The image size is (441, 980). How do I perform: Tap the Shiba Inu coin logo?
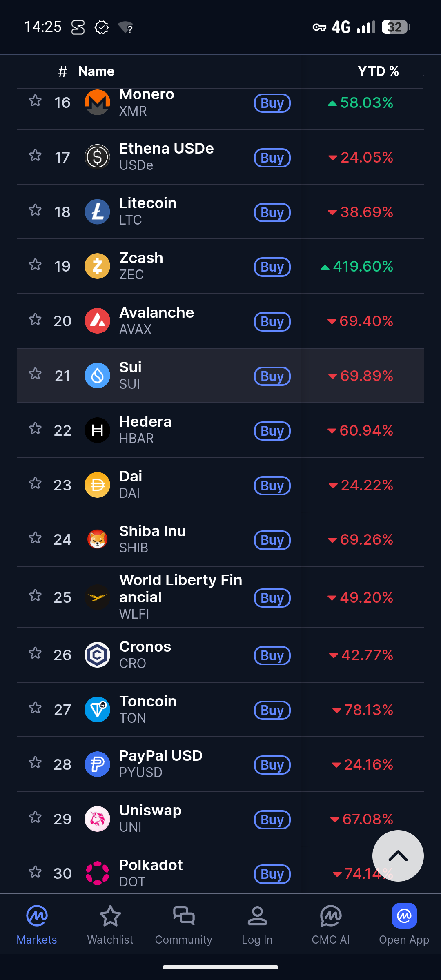pos(97,539)
